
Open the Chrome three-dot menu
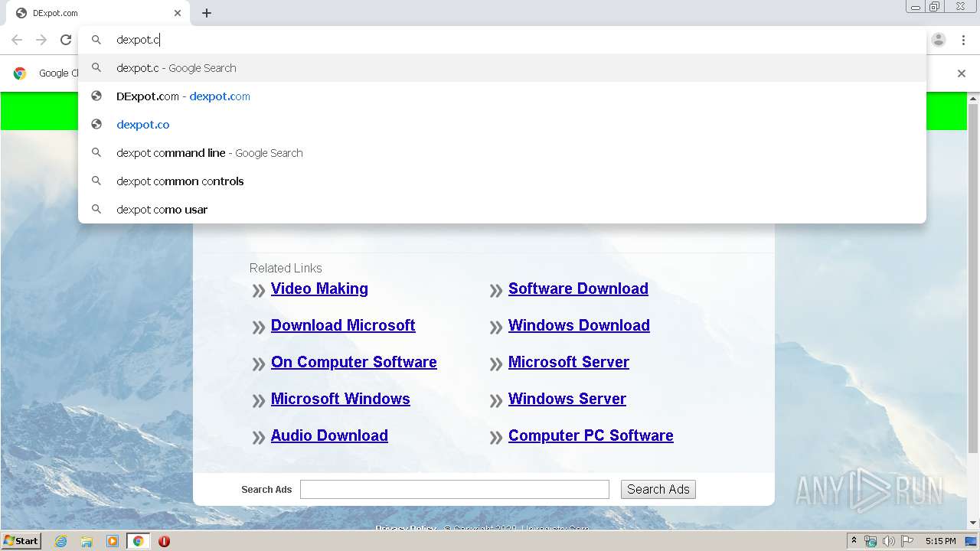[963, 40]
